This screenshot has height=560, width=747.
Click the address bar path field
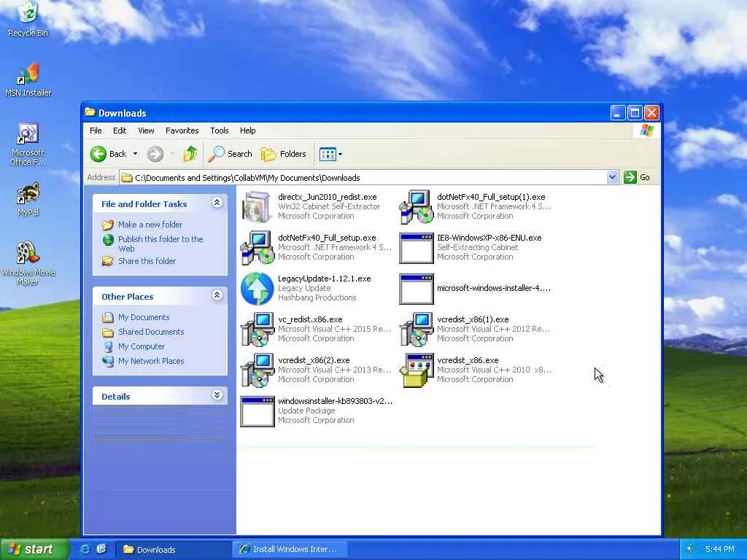click(x=365, y=177)
